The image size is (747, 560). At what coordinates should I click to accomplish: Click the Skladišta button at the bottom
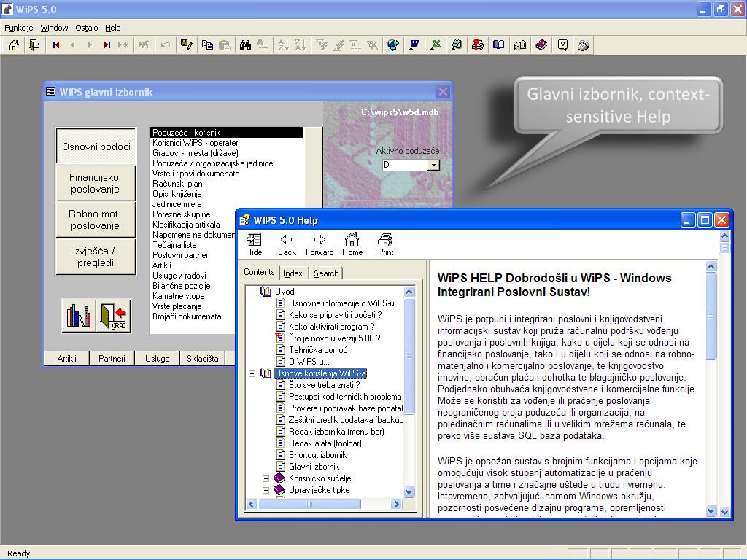pos(203,359)
